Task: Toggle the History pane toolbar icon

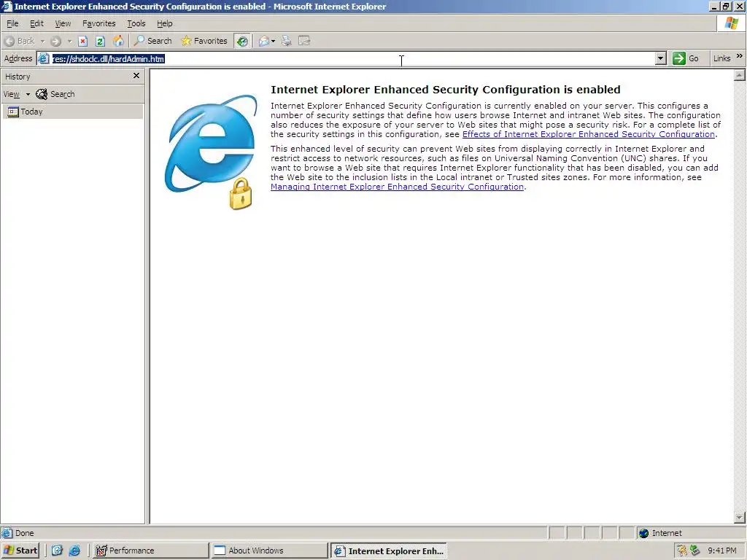Action: [x=242, y=41]
